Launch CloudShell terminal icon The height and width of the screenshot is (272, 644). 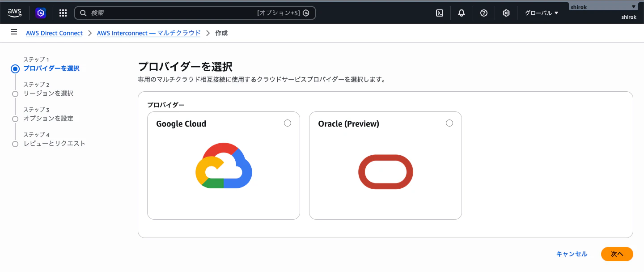tap(440, 13)
